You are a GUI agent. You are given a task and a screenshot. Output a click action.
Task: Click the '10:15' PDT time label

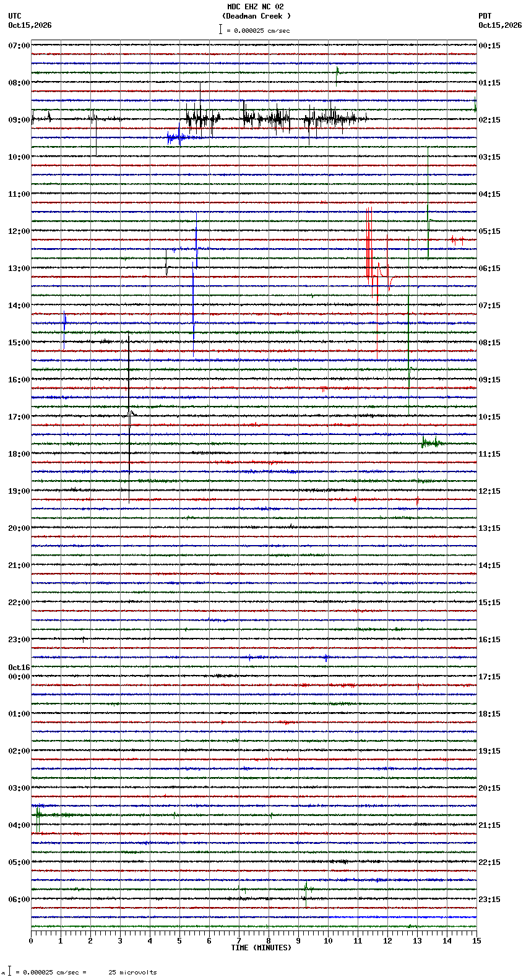click(x=489, y=417)
